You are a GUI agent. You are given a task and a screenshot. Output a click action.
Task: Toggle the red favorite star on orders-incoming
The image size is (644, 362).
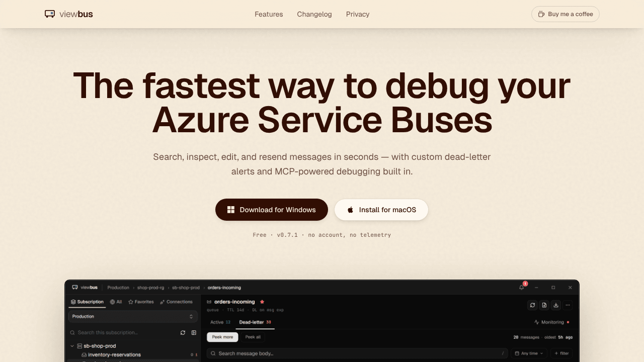click(x=262, y=302)
